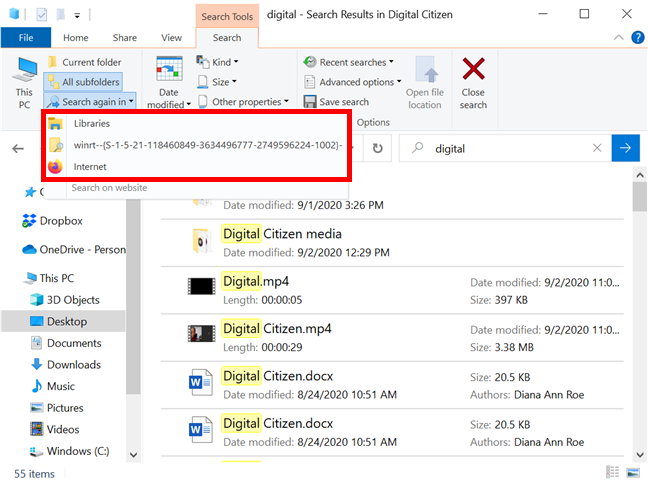Open the Search again in dropdown
This screenshot has height=484, width=648.
click(x=90, y=101)
